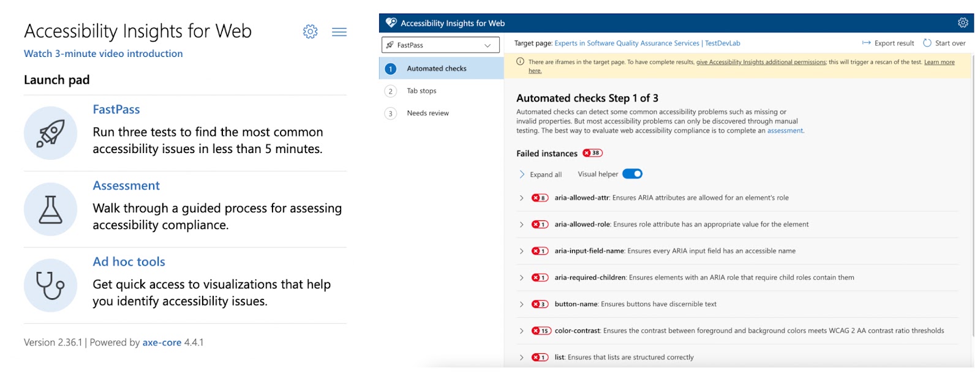Click Start over button
980x379 pixels.
tap(944, 43)
